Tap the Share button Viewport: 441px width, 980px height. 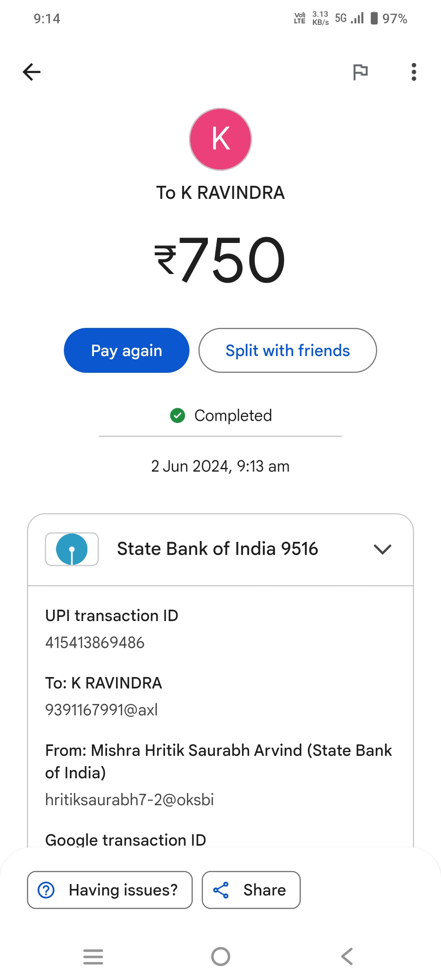click(x=251, y=890)
